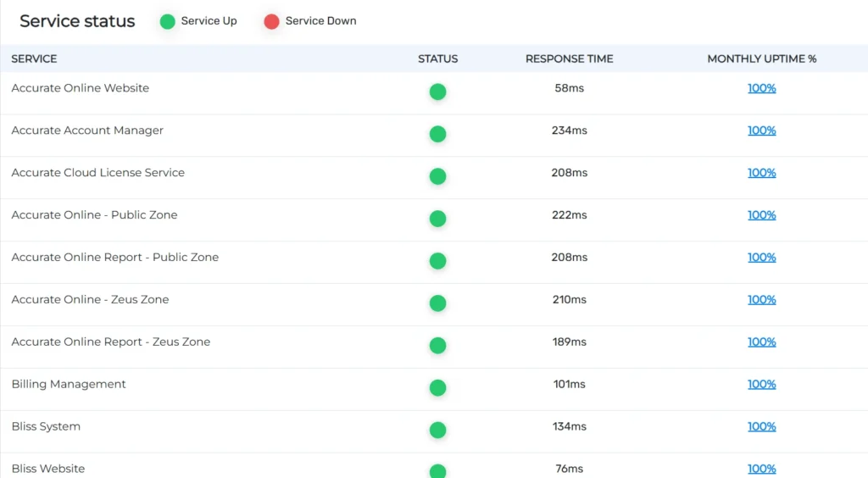The width and height of the screenshot is (868, 478).
Task: Click the green Service Up legend dot
Action: [167, 21]
